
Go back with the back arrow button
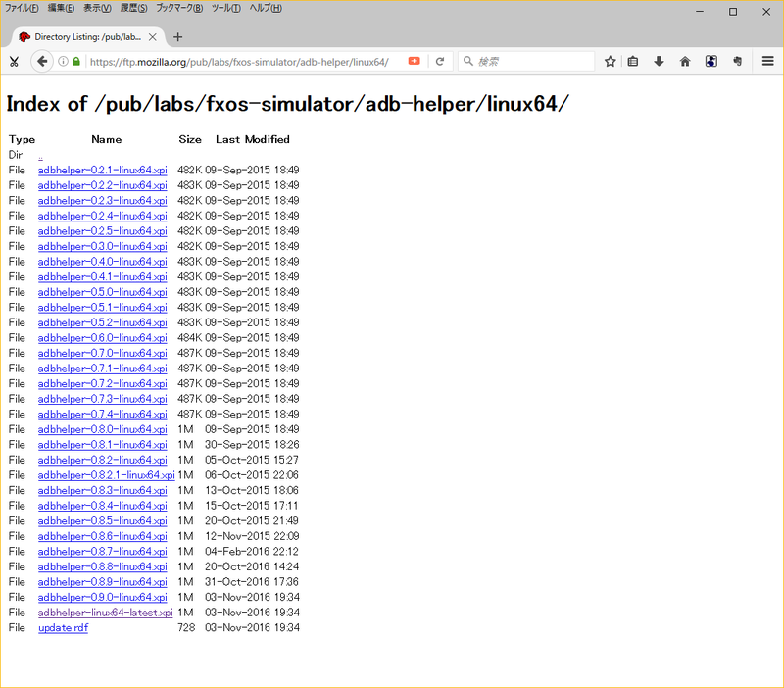(x=42, y=62)
